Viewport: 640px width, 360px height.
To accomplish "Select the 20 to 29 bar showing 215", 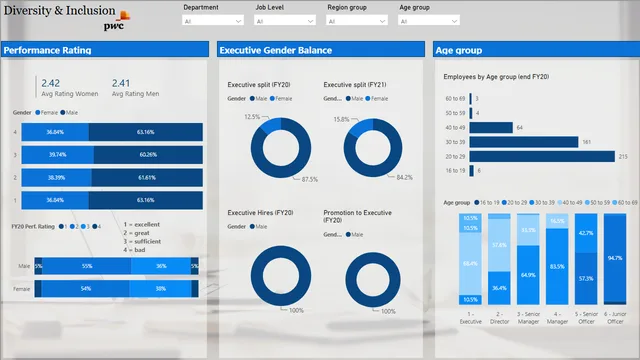I will coord(542,156).
